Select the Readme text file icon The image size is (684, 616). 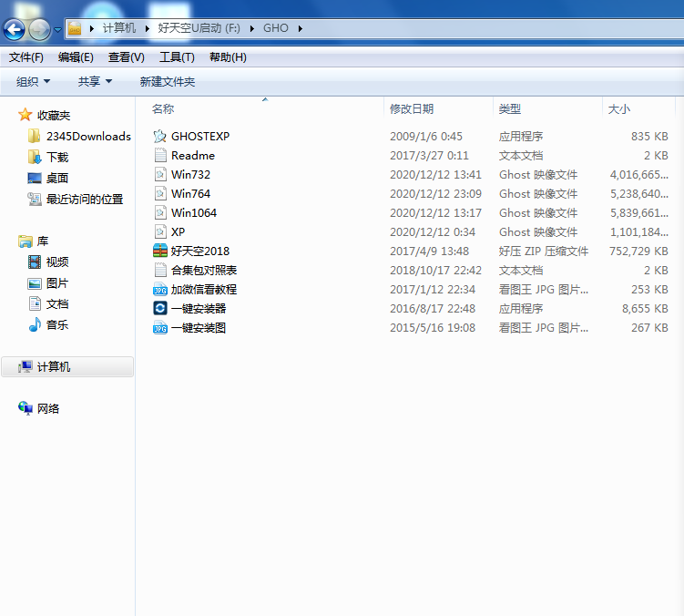tap(160, 155)
